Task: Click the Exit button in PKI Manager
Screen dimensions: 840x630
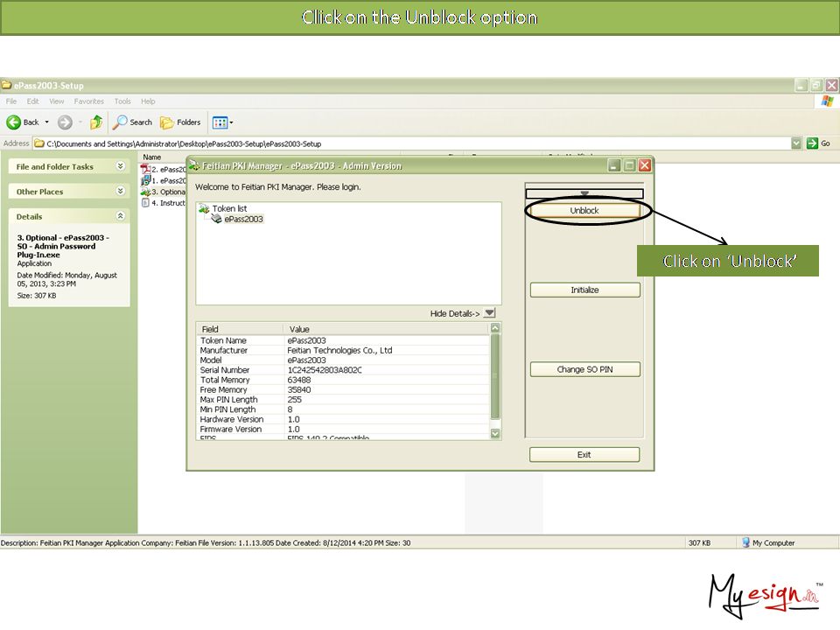Action: [584, 455]
